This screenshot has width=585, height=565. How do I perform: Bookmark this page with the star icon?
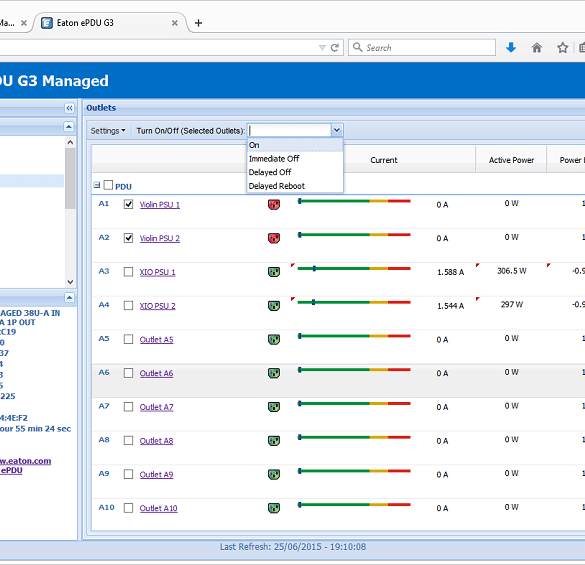(562, 47)
